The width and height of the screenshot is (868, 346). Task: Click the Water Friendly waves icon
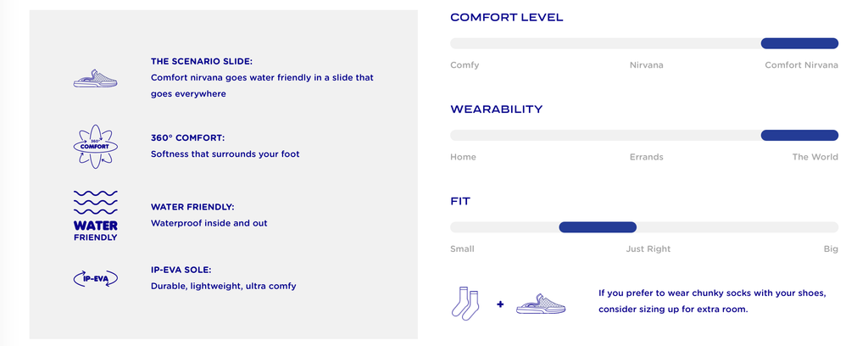pyautogui.click(x=95, y=215)
